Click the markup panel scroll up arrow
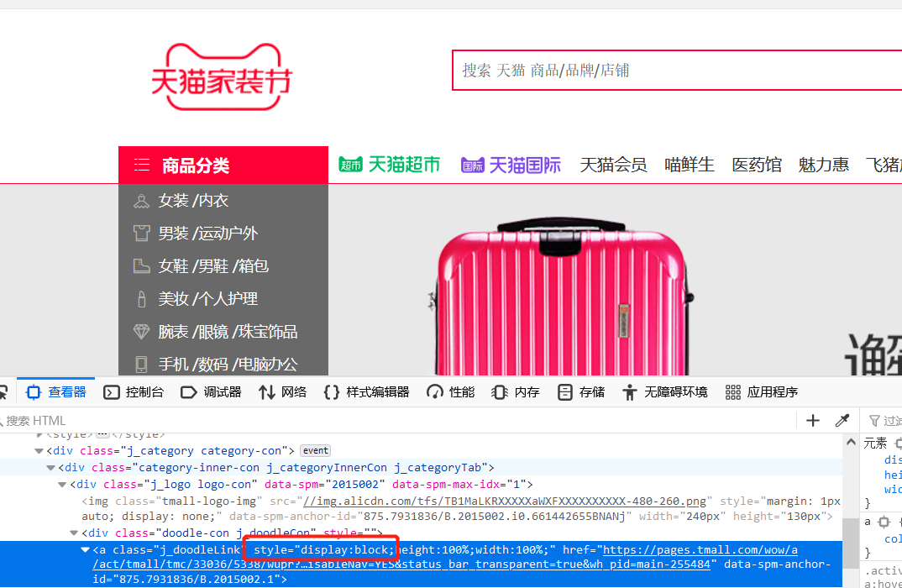The width and height of the screenshot is (902, 588). [851, 442]
